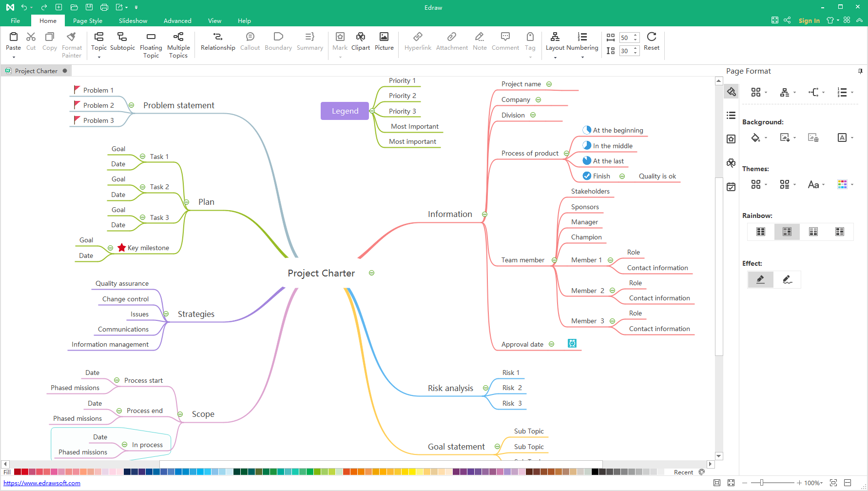Screen dimensions: 868x491
Task: Open the edrawsoft.com link
Action: pos(42,483)
